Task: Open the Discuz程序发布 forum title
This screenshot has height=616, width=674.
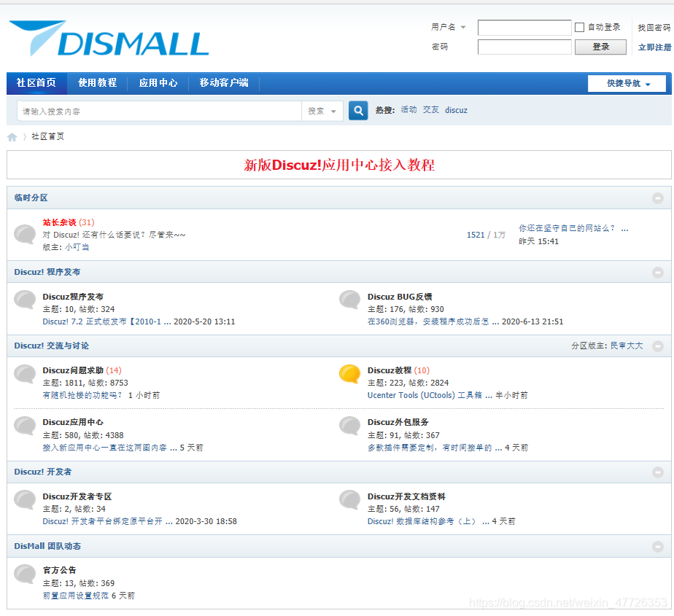Action: click(73, 297)
